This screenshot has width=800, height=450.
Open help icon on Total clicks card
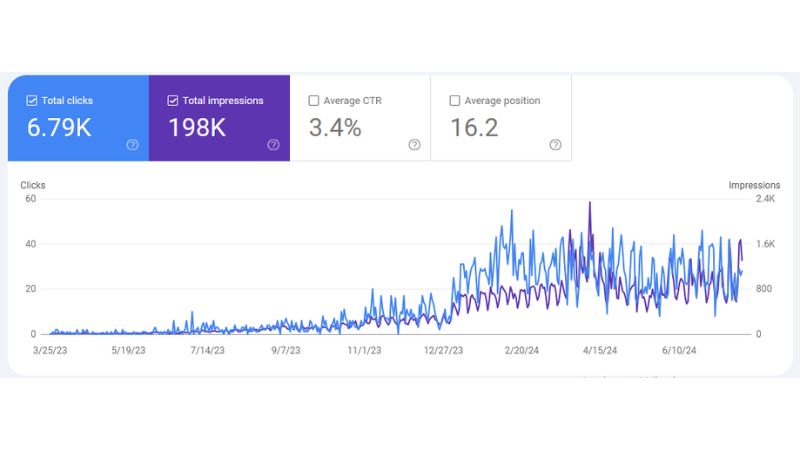132,145
